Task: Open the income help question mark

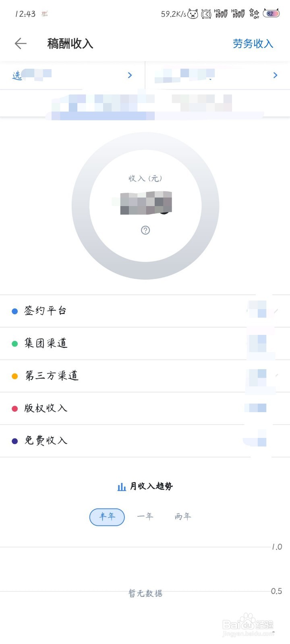Action: (x=145, y=230)
